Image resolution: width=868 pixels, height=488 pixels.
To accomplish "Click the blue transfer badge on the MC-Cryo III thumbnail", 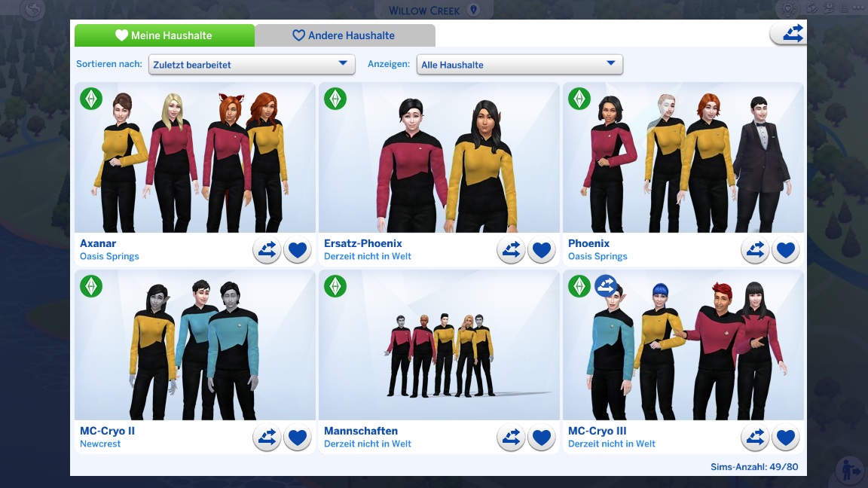I will tap(606, 286).
